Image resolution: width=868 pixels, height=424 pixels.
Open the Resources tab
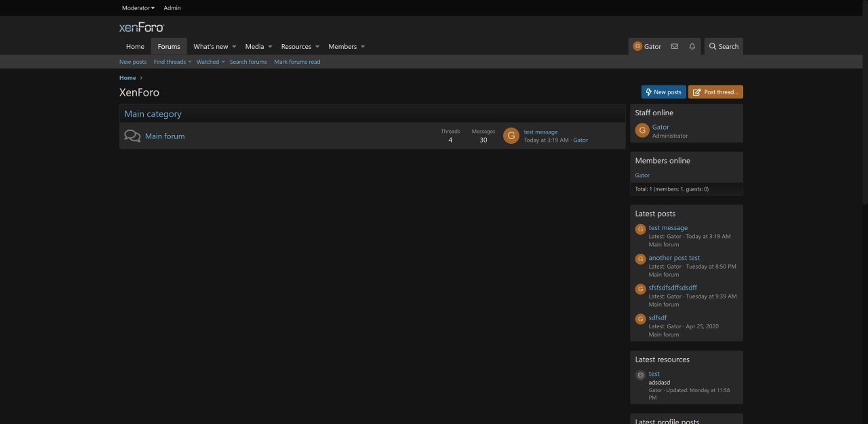[296, 47]
